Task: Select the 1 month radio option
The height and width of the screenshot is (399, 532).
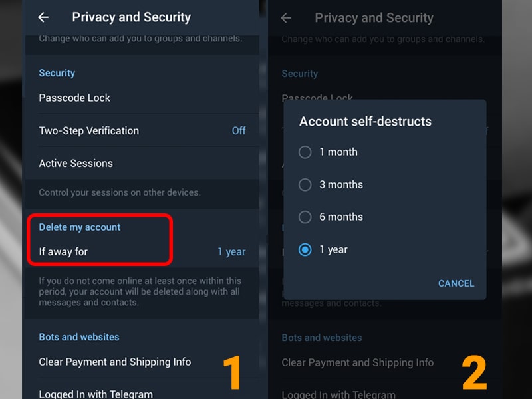Action: coord(328,152)
